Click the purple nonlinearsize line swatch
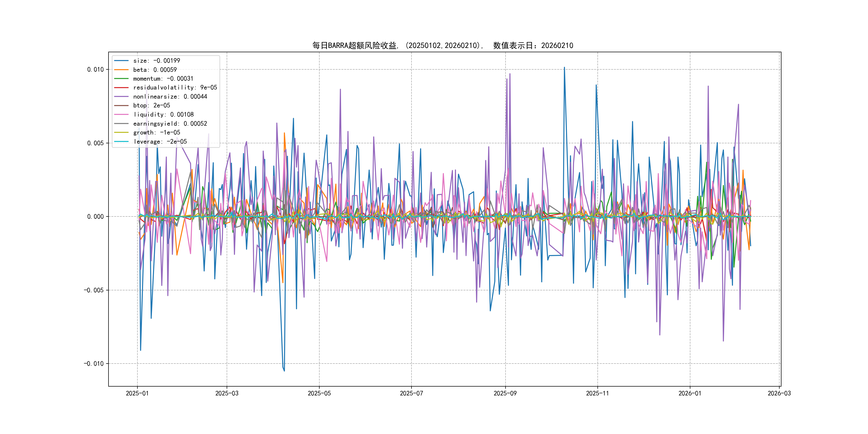Viewport: 868px width, 434px height. point(121,97)
